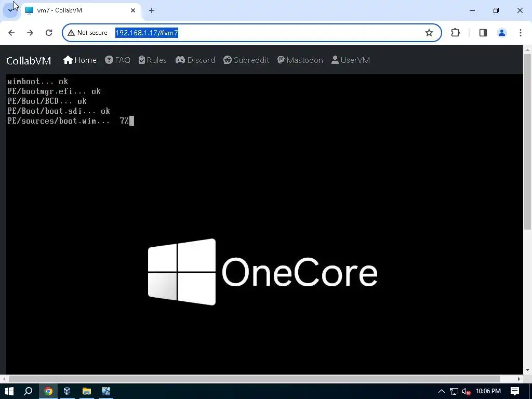
Task: Open a new browser tab
Action: [x=152, y=10]
